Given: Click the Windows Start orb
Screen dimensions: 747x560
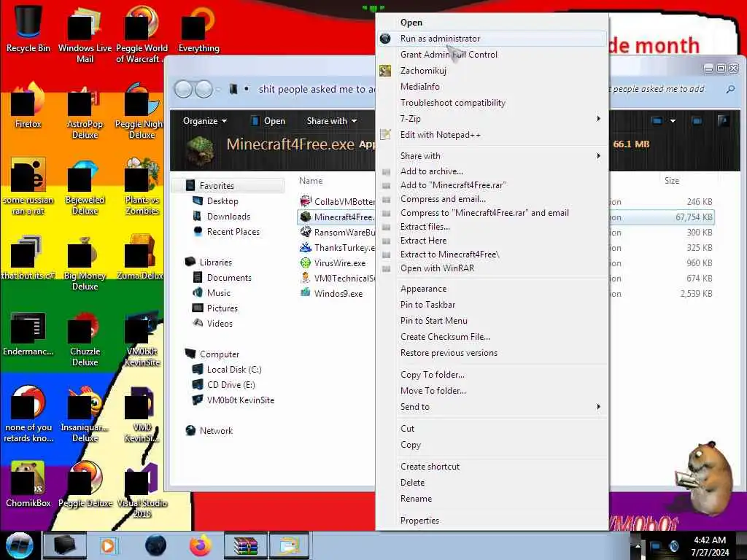Looking at the screenshot, I should point(20,545).
